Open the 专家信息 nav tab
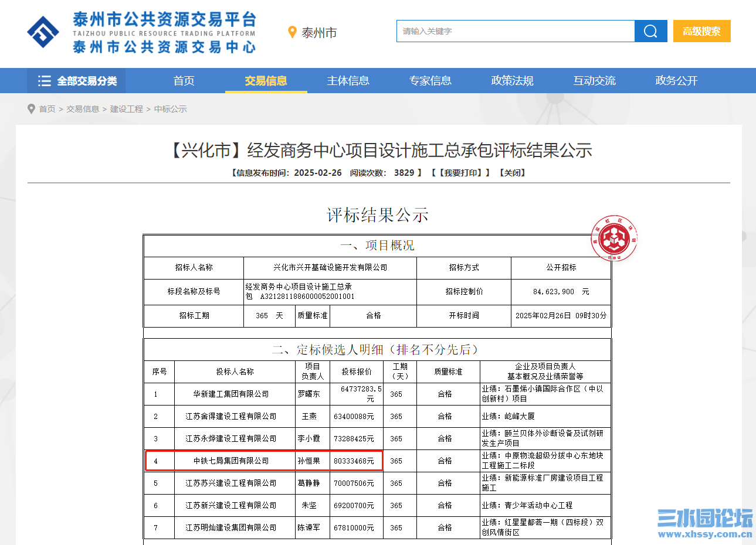This screenshot has height=545, width=756. click(430, 81)
